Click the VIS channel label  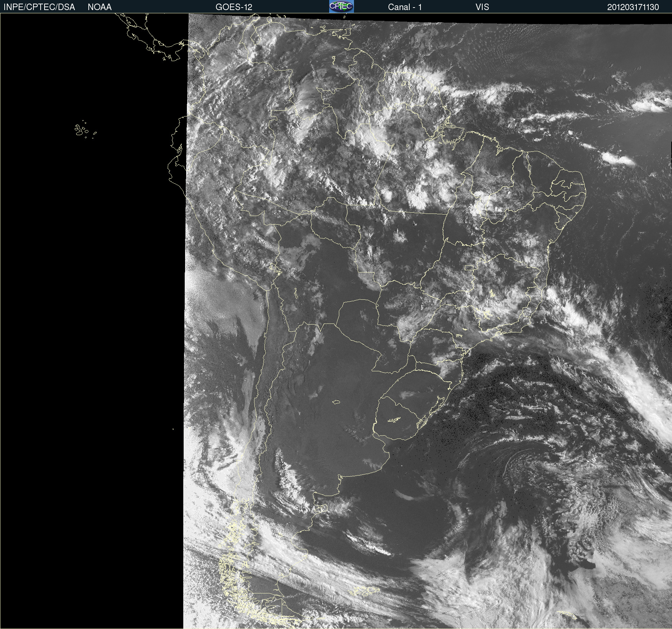click(x=482, y=7)
